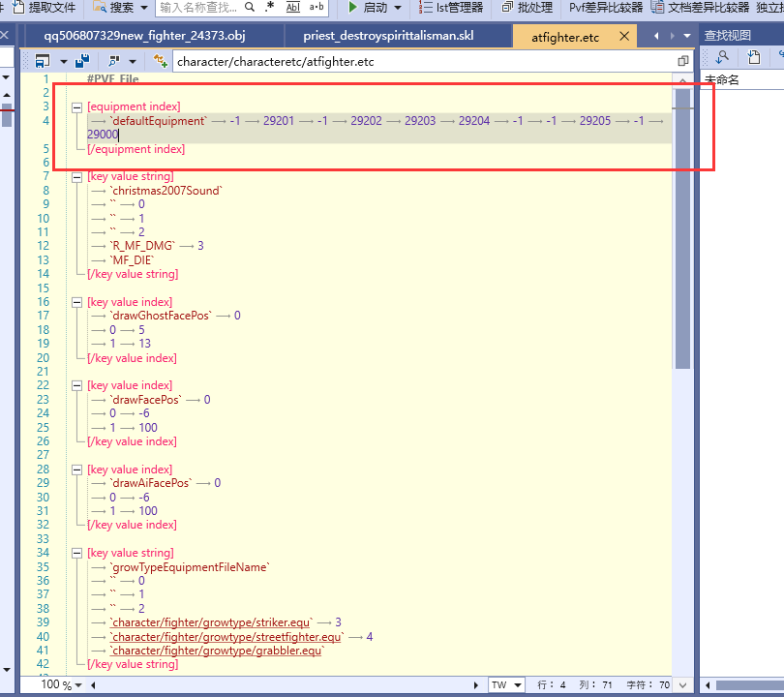Open the tab list dropdown arrow
This screenshot has height=697, width=784.
tap(687, 36)
